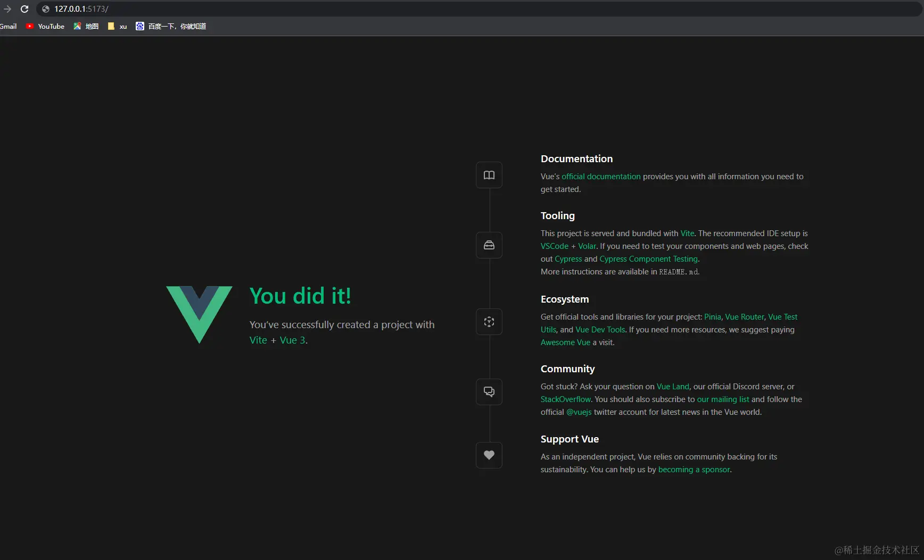924x560 pixels.
Task: Open the StackOverflow link
Action: coord(565,399)
